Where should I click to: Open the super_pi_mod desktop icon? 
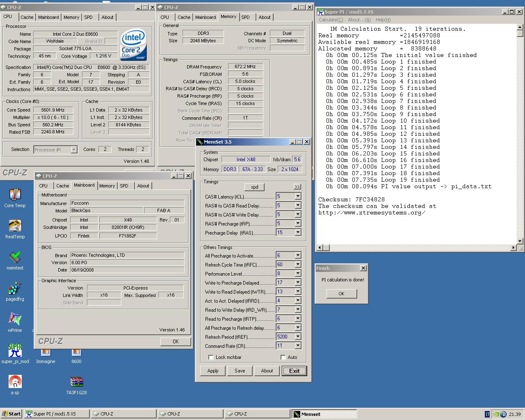coord(15,351)
